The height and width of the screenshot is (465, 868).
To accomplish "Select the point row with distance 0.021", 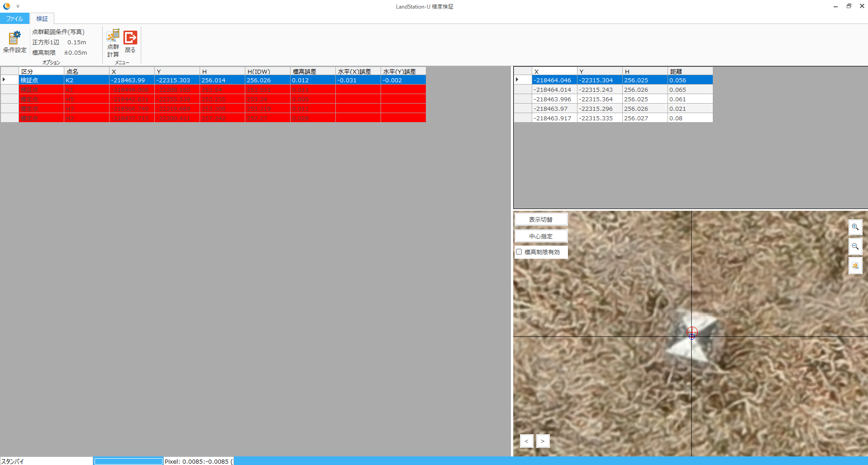I will (x=622, y=109).
